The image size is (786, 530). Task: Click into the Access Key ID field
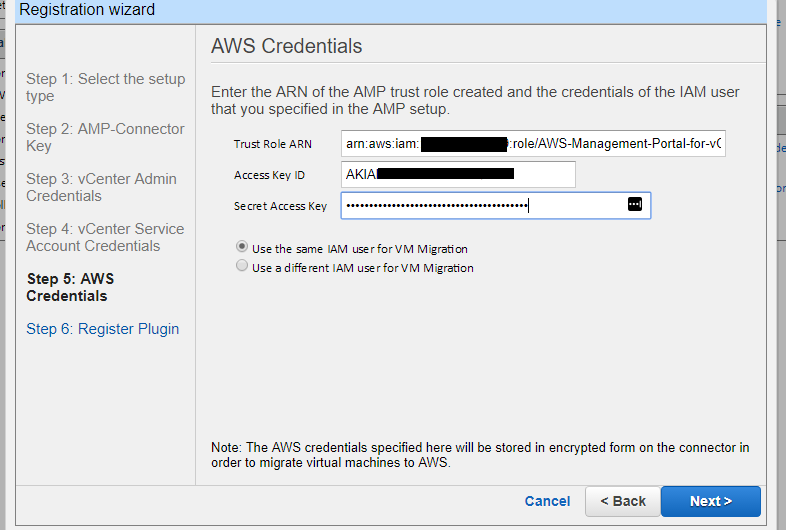coord(458,174)
